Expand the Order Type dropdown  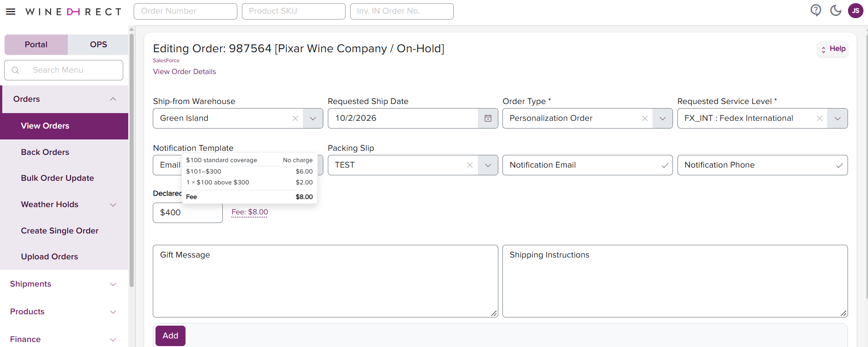coord(662,119)
